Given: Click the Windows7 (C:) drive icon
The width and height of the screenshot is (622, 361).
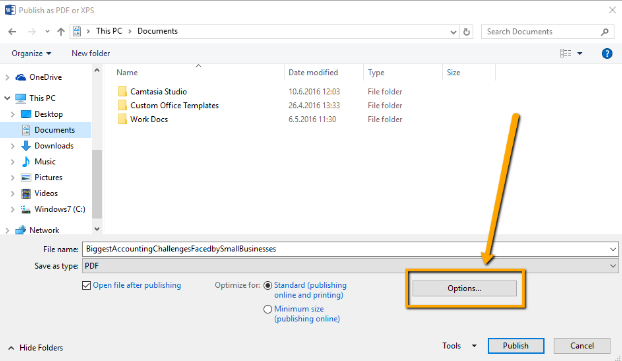Looking at the screenshot, I should point(26,209).
